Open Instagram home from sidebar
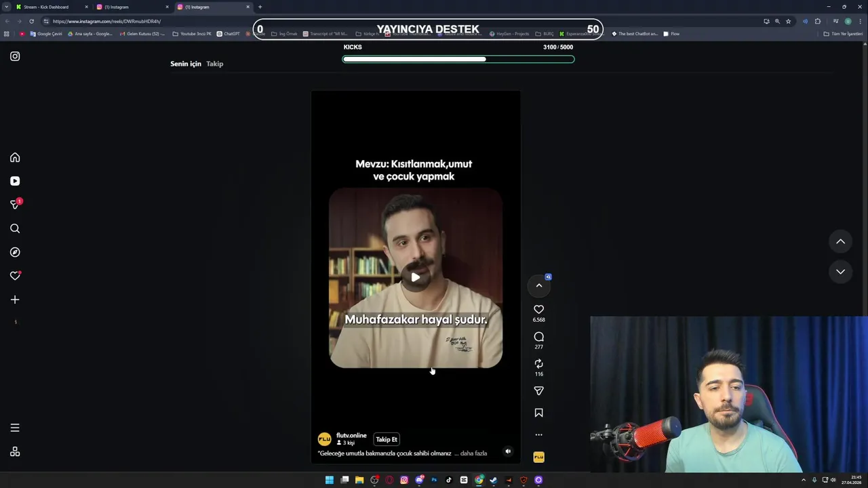868x488 pixels. tap(15, 157)
